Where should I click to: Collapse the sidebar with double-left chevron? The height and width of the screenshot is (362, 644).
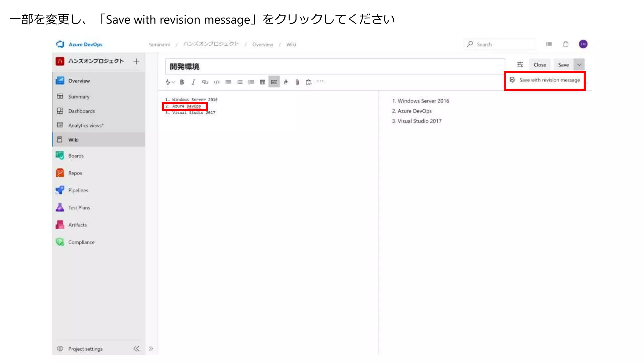click(x=136, y=348)
